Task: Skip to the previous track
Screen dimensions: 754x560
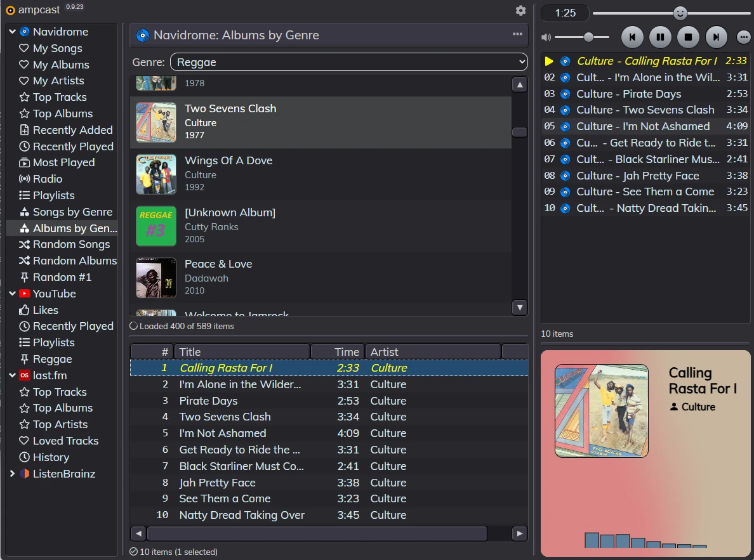Action: (x=632, y=37)
